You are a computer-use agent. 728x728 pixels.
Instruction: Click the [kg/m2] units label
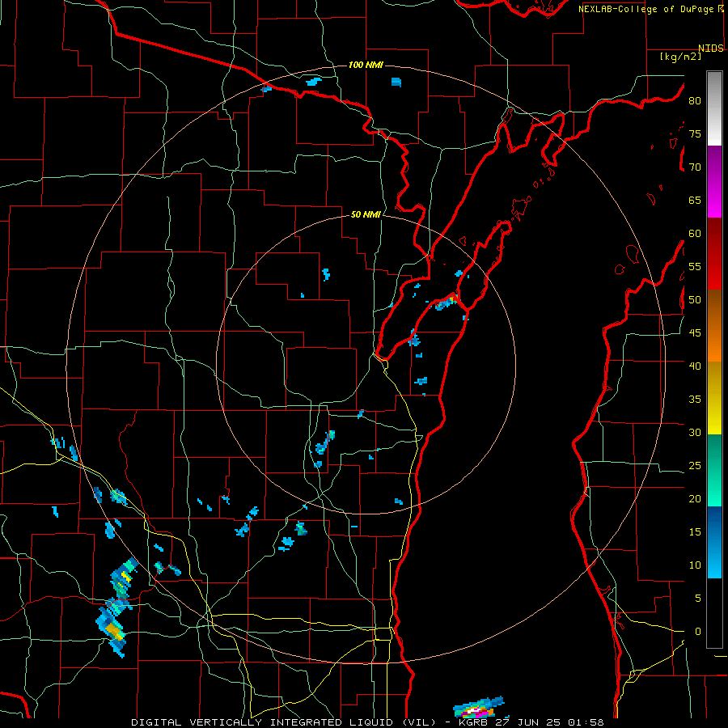pos(680,57)
